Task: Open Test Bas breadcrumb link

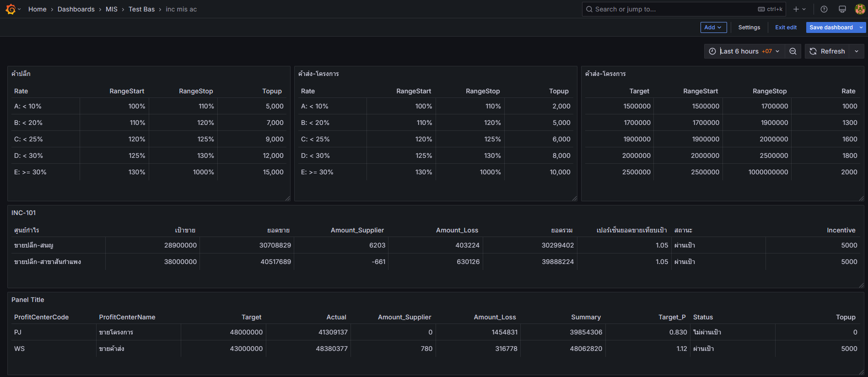Action: pyautogui.click(x=141, y=9)
